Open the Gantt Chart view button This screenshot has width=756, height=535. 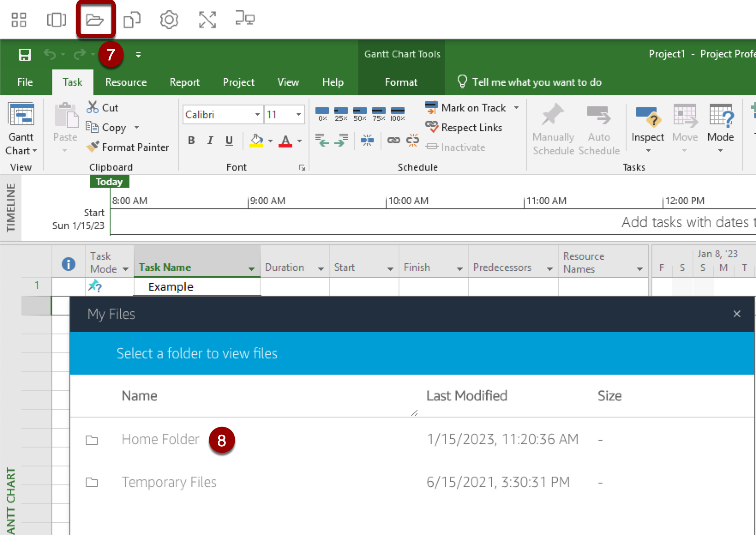[x=21, y=129]
